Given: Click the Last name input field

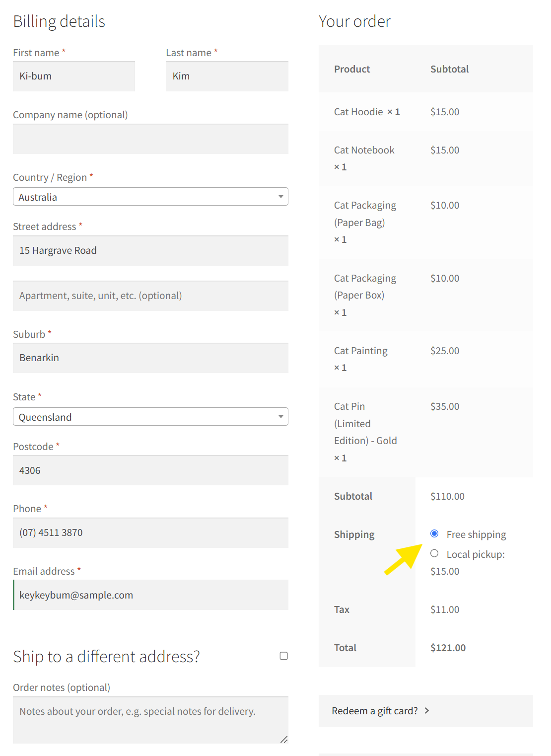Looking at the screenshot, I should 227,76.
